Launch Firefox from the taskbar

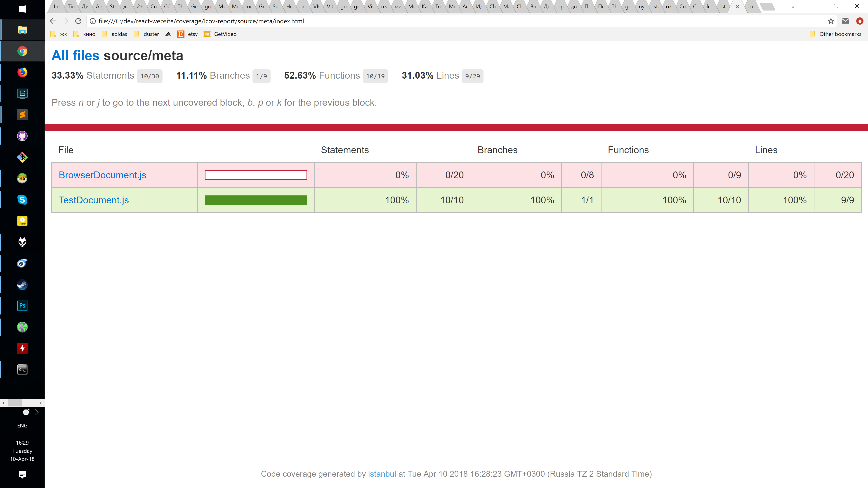pyautogui.click(x=22, y=72)
